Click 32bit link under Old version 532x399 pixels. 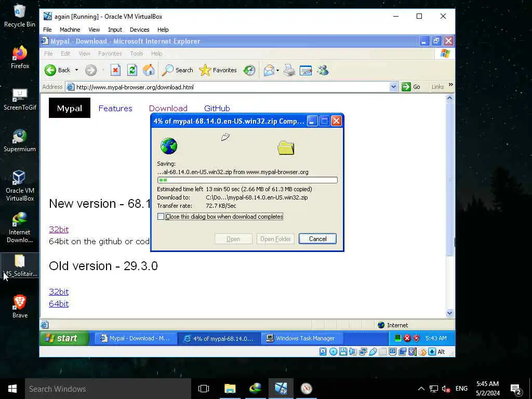pos(59,292)
